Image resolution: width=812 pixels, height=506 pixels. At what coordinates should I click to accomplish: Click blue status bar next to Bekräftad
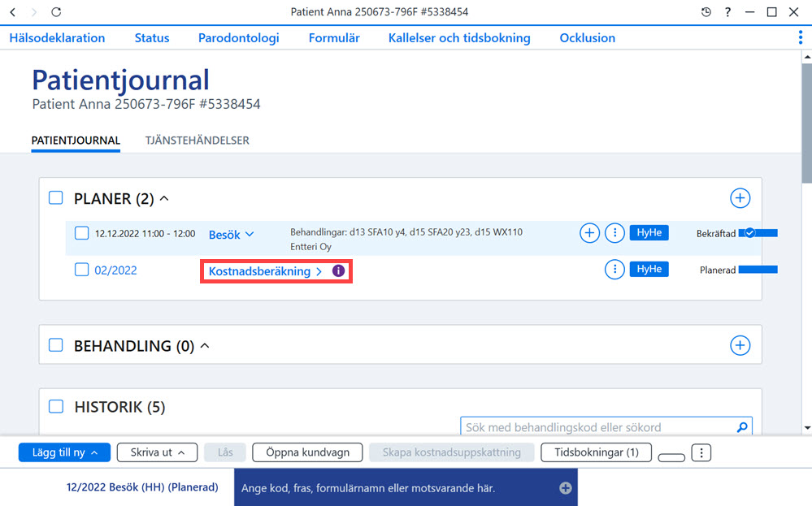coord(758,233)
